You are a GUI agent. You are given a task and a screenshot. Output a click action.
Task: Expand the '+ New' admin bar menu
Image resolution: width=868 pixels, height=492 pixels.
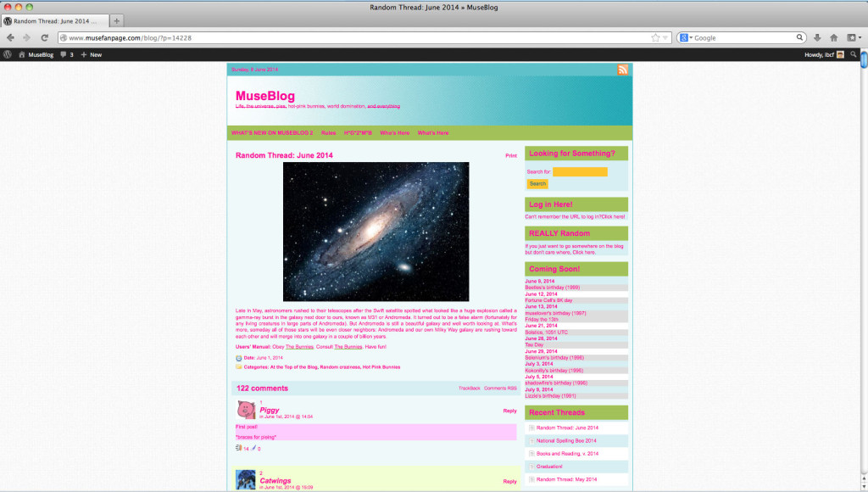click(91, 54)
